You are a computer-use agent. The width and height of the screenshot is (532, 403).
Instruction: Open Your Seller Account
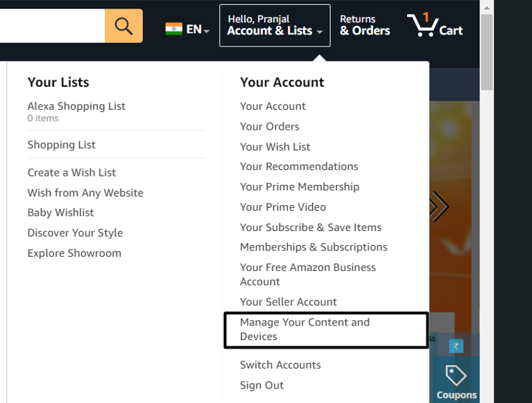point(288,302)
